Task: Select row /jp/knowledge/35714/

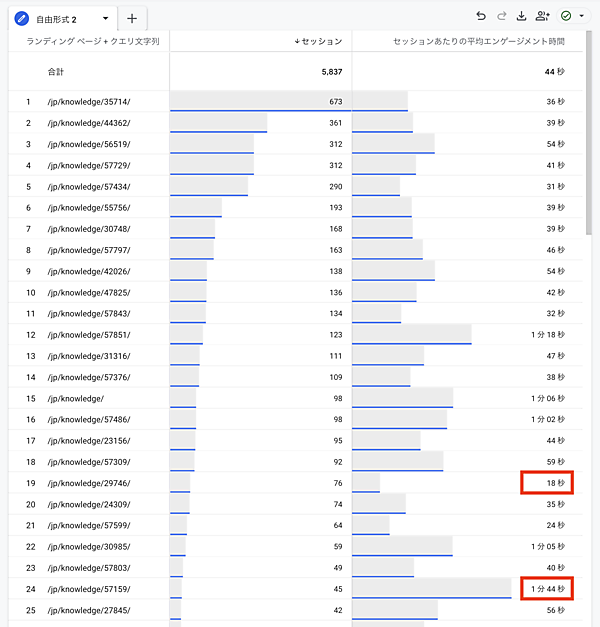Action: pyautogui.click(x=88, y=102)
